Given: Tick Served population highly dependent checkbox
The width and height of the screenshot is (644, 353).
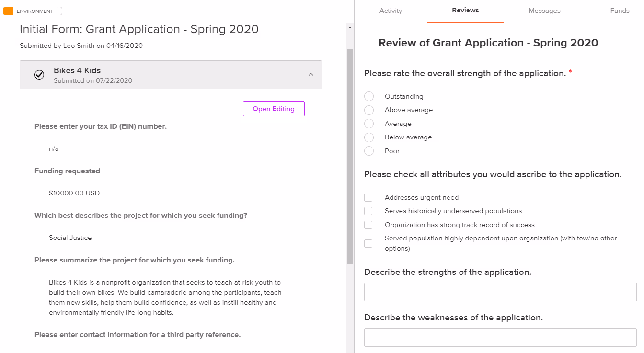Looking at the screenshot, I should tap(368, 243).
